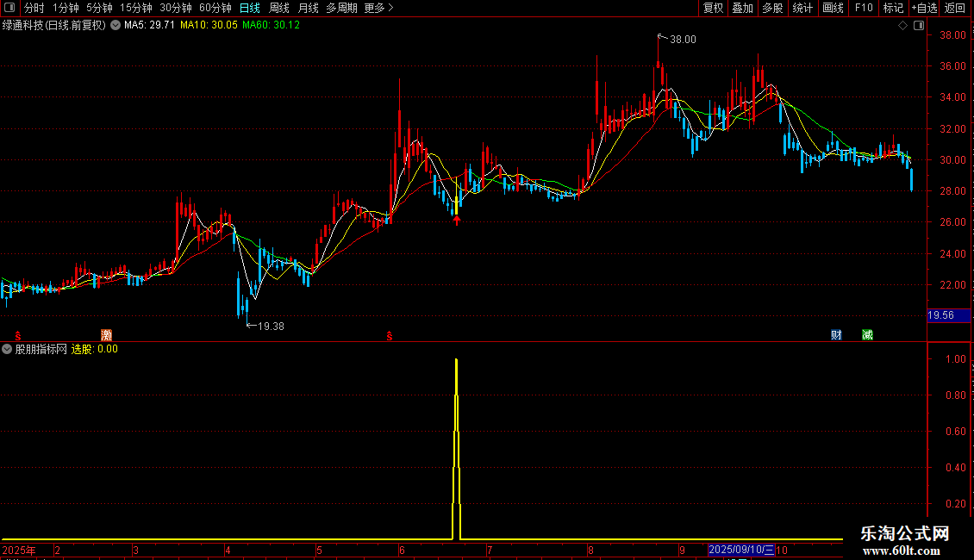974x560 pixels.
Task: Click the first red S marker
Action: [x=18, y=336]
